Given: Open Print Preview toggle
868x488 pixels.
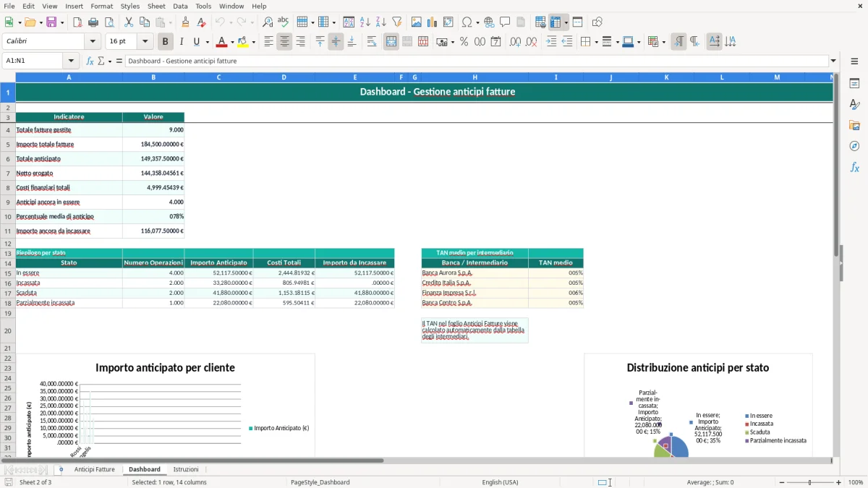Looking at the screenshot, I should click(x=109, y=22).
